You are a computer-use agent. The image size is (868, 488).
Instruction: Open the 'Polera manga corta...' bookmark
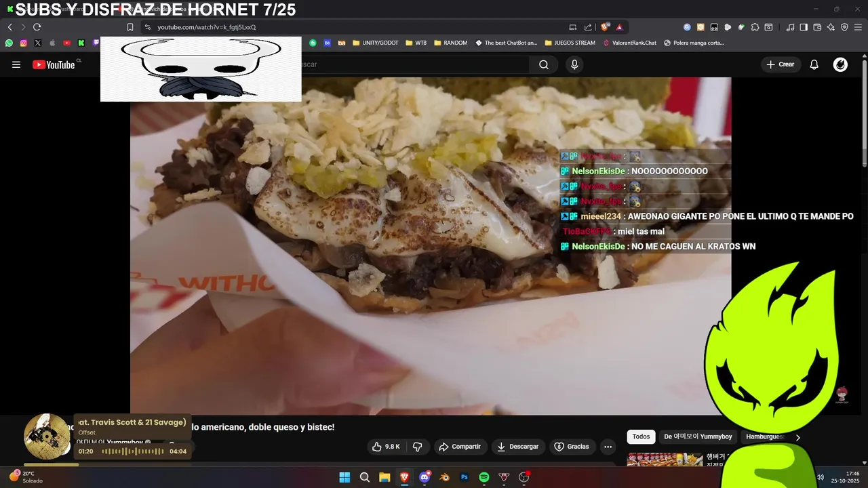(x=694, y=43)
